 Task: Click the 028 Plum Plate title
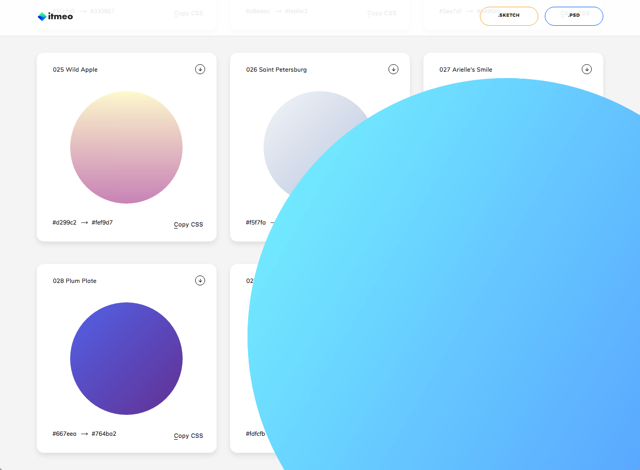pos(75,281)
